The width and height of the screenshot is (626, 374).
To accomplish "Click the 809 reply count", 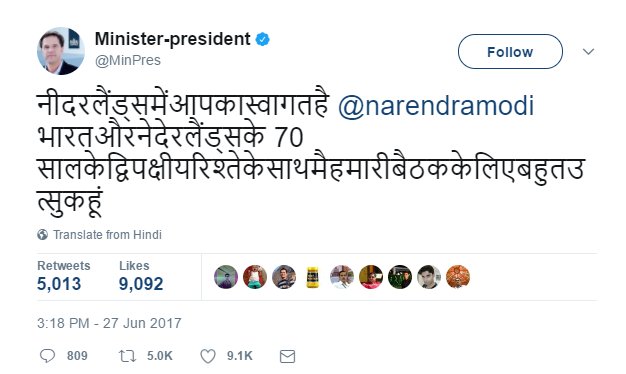I will [x=77, y=356].
